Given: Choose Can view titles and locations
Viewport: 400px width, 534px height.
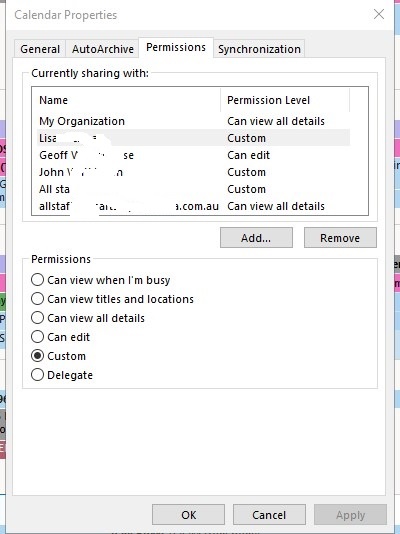Looking at the screenshot, I should pyautogui.click(x=37, y=299).
